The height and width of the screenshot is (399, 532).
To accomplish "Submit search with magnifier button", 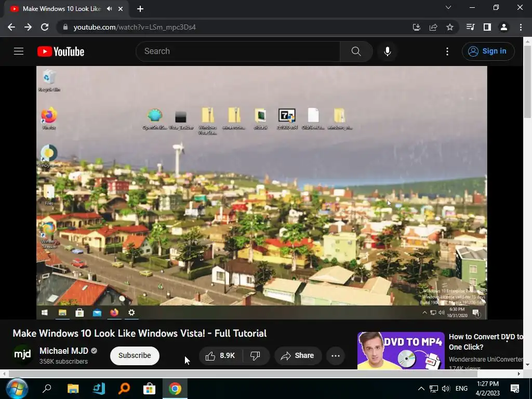I will click(356, 51).
